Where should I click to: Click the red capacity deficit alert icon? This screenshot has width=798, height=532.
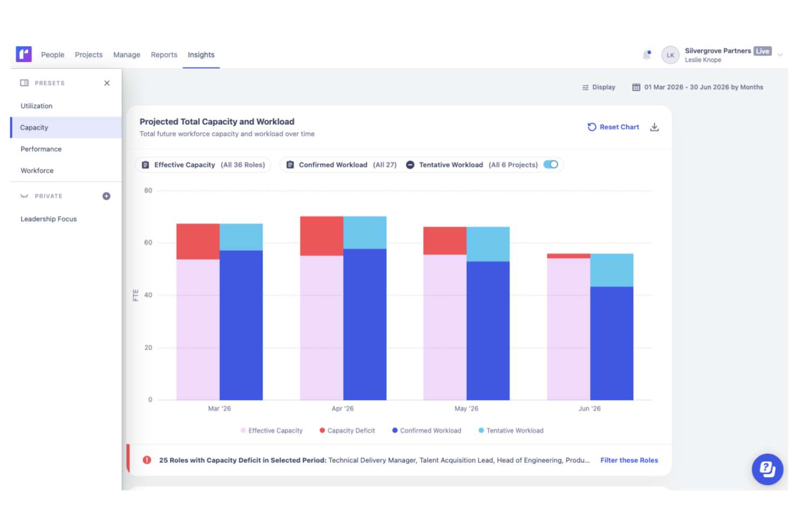click(x=147, y=460)
